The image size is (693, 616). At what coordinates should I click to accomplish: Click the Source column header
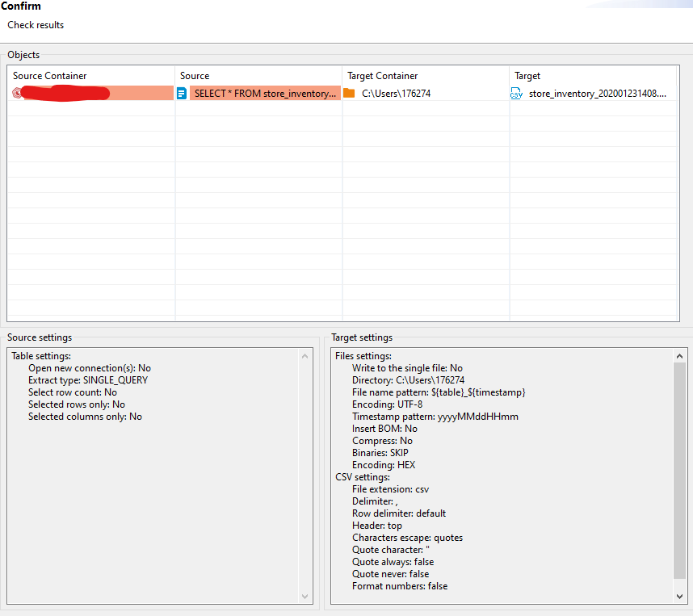coord(258,76)
